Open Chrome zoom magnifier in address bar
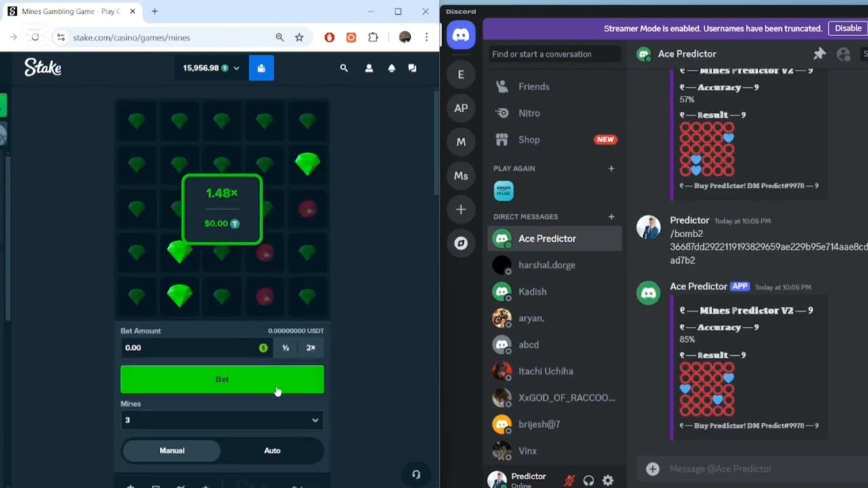Image resolution: width=868 pixels, height=488 pixels. (x=279, y=37)
